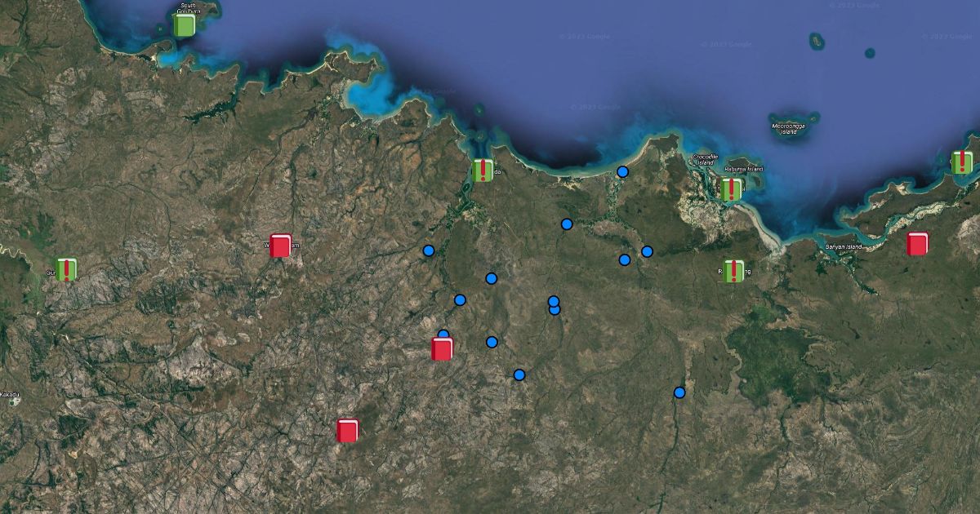Click the green exclamation book marker at far right coast
The image size is (980, 514).
(962, 162)
